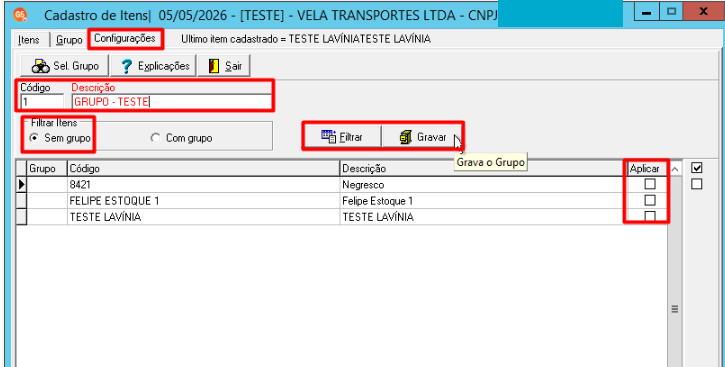Viewport: 725px width, 367px height.
Task: Select the TESTE LAVÍNIA description cell
Action: [x=484, y=217]
